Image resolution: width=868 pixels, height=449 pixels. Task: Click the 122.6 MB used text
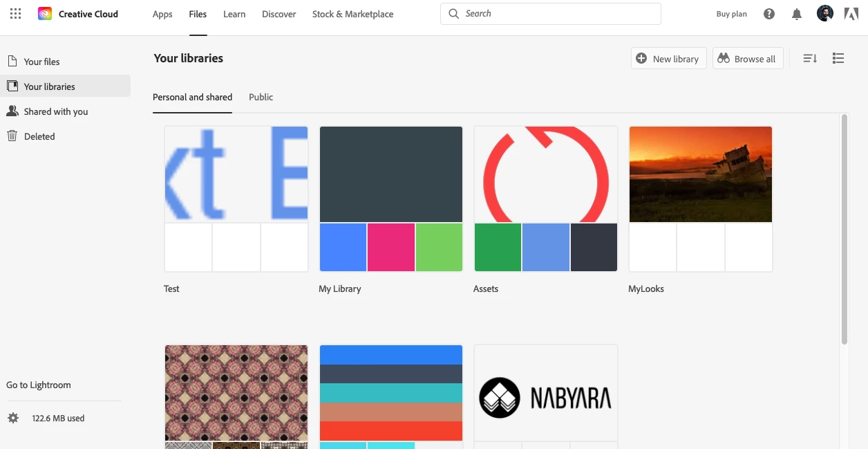click(x=58, y=419)
